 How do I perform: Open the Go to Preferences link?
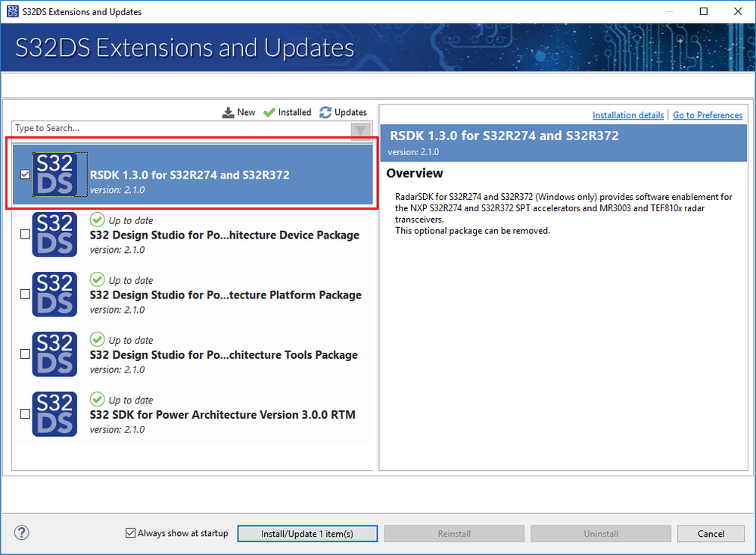click(x=708, y=115)
